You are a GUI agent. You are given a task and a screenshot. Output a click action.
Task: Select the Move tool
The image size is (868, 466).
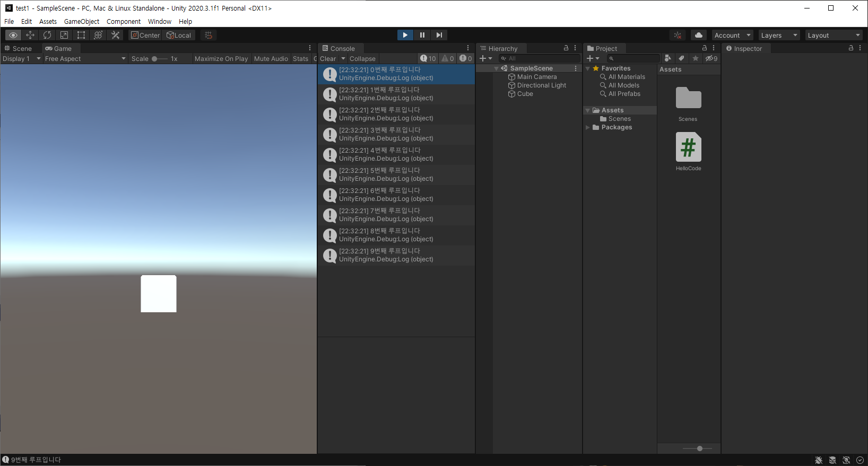pyautogui.click(x=30, y=35)
